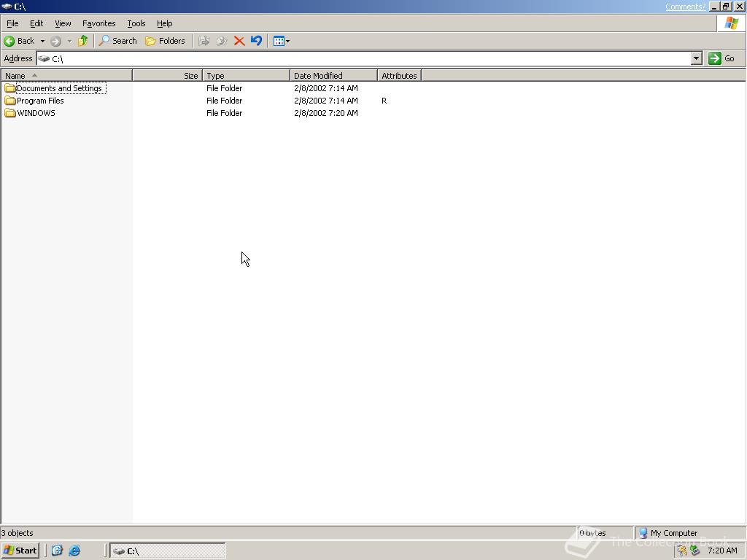Sort by the Date Modified column header
747x560 pixels.
coord(333,76)
